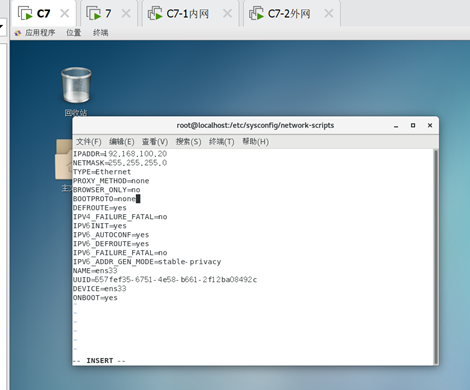The width and height of the screenshot is (470, 390).
Task: Click the IPV6_FAILURE_FATAL=no line
Action: [120, 253]
